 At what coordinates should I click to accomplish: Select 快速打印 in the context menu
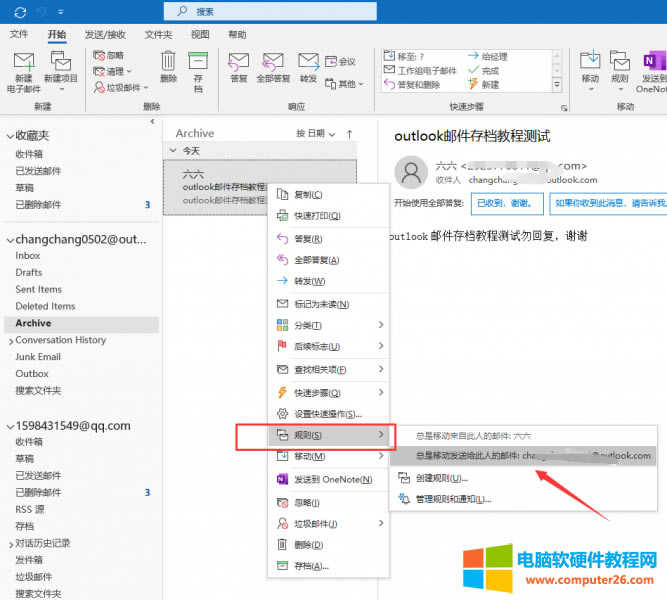[x=317, y=215]
